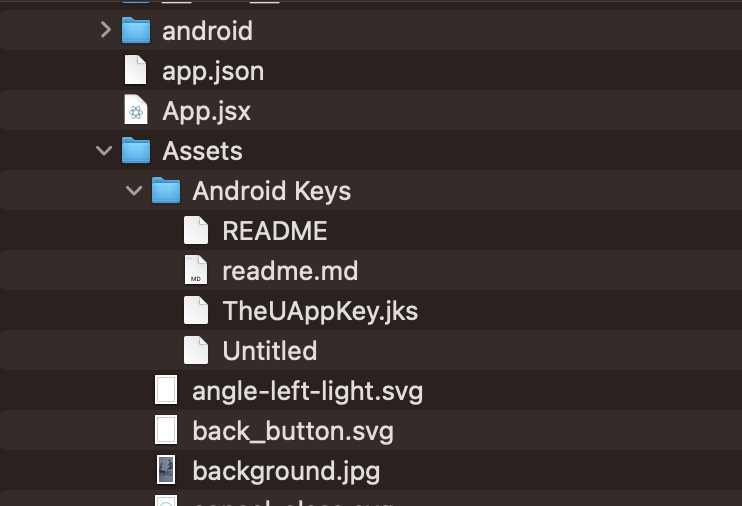Click the App.jsx React file icon

click(135, 111)
